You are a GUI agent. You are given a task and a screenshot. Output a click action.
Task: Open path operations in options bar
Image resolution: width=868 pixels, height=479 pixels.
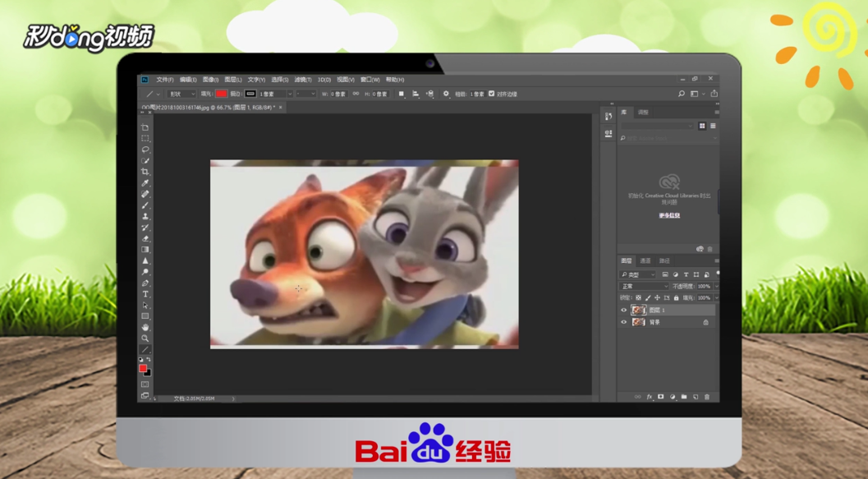click(402, 94)
